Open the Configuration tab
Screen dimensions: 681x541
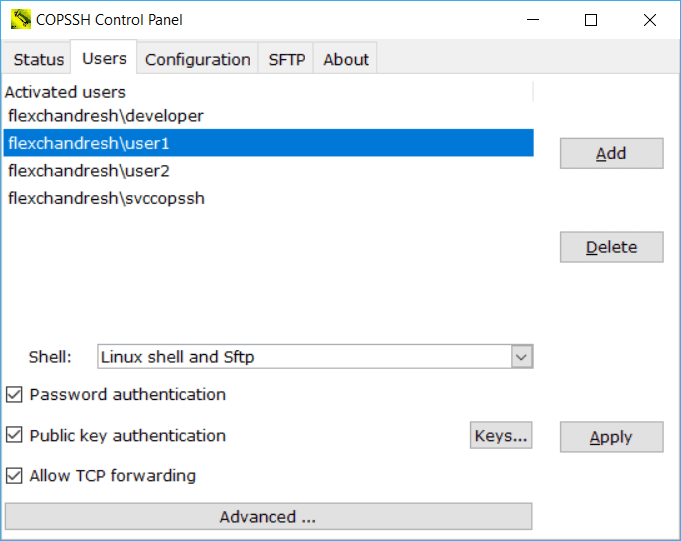coord(198,59)
